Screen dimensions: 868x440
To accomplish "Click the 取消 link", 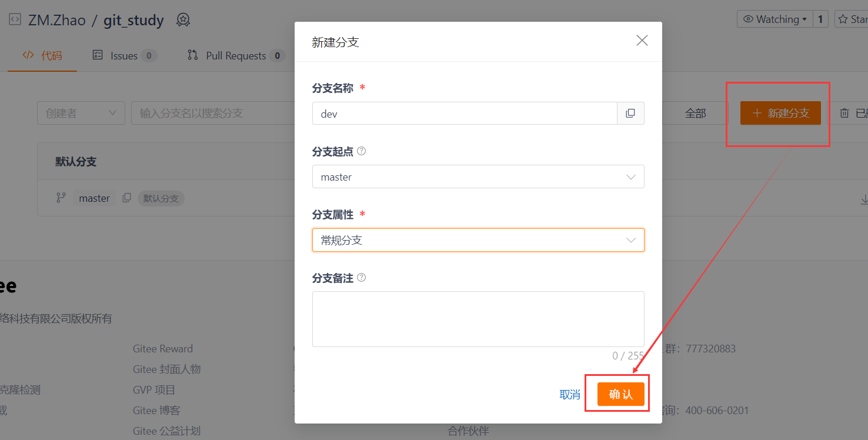I will coord(570,395).
